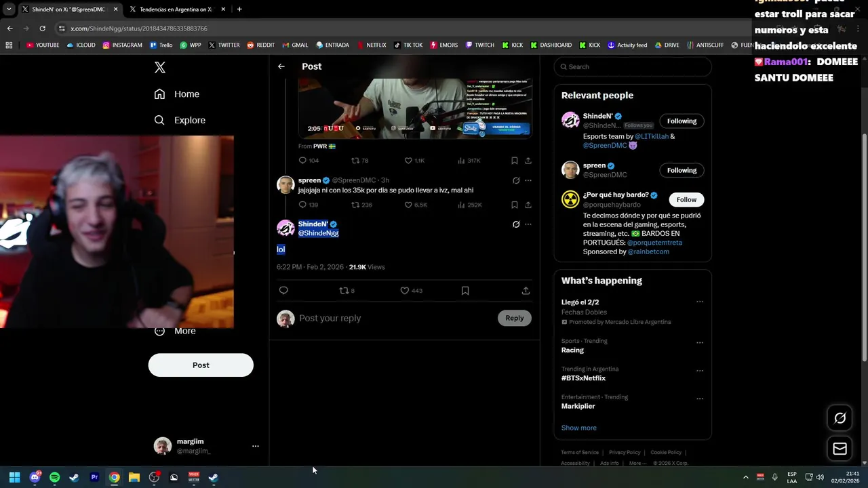868x488 pixels.
Task: Open Chrome tab search dropdown
Action: (x=9, y=9)
